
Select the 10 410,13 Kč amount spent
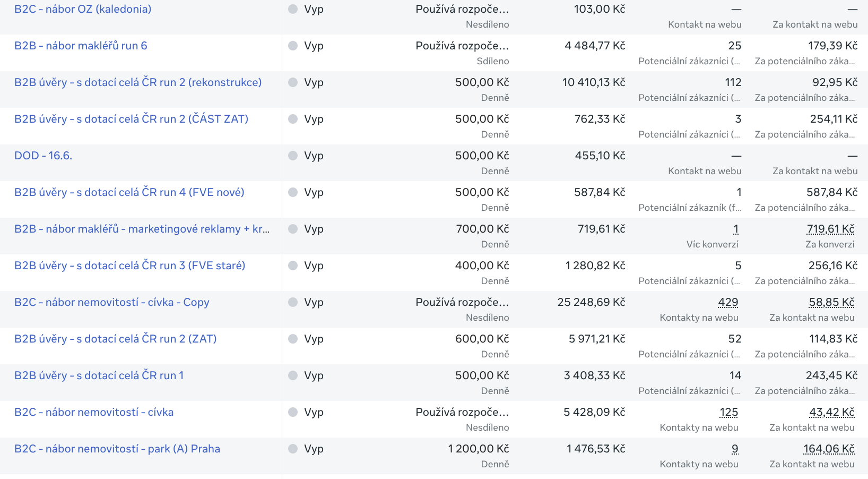(594, 82)
